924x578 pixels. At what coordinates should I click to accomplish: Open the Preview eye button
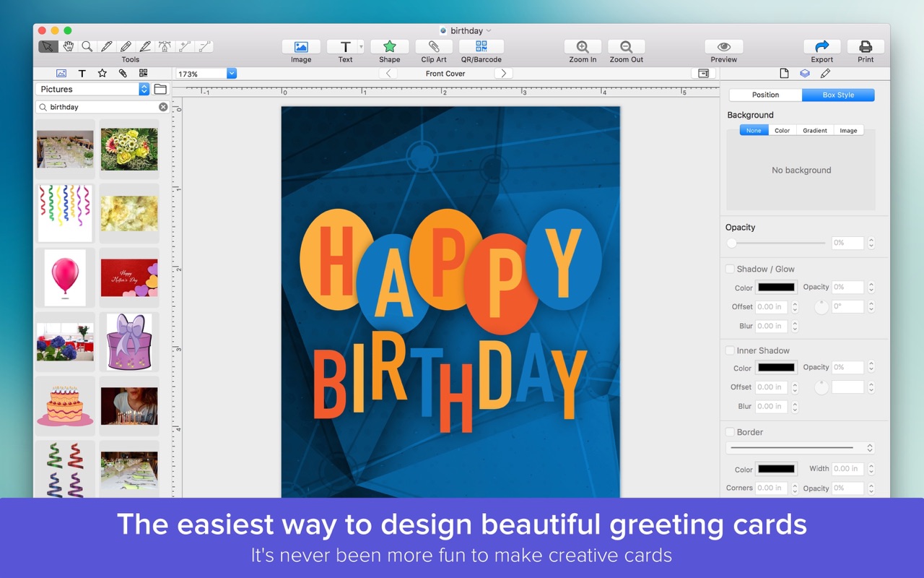(723, 47)
